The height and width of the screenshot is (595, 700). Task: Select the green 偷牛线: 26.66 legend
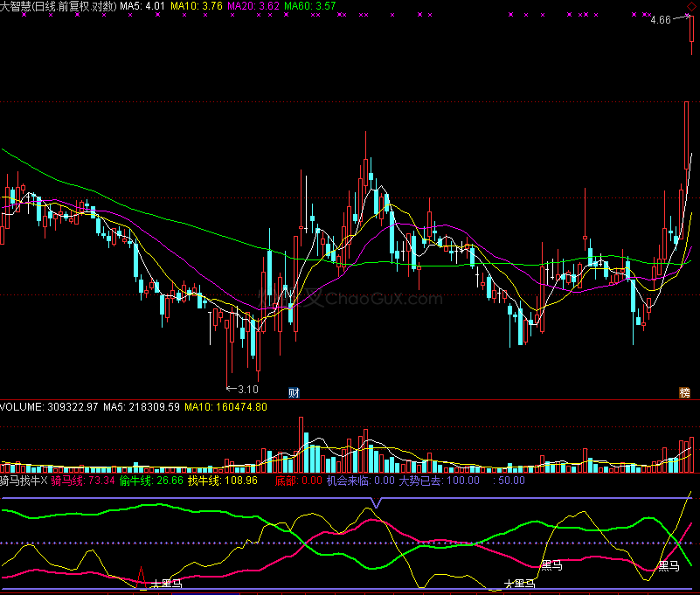pos(152,481)
